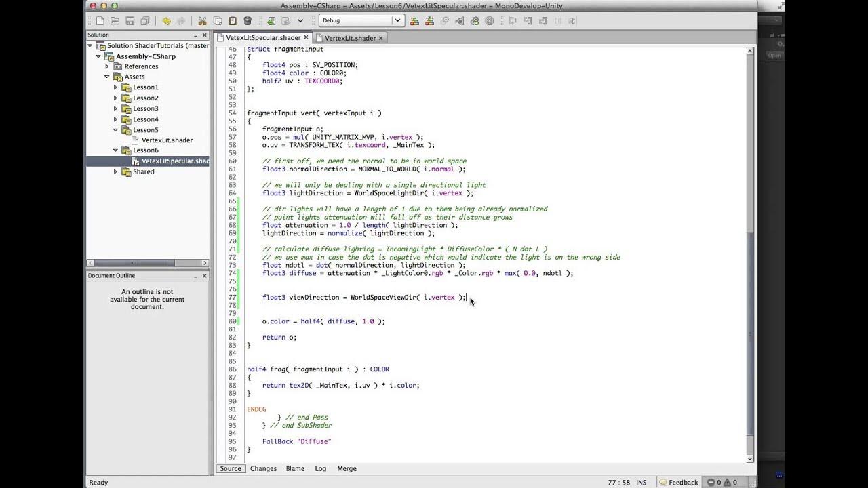Click the Build All brick-wall icon

[x=414, y=21]
